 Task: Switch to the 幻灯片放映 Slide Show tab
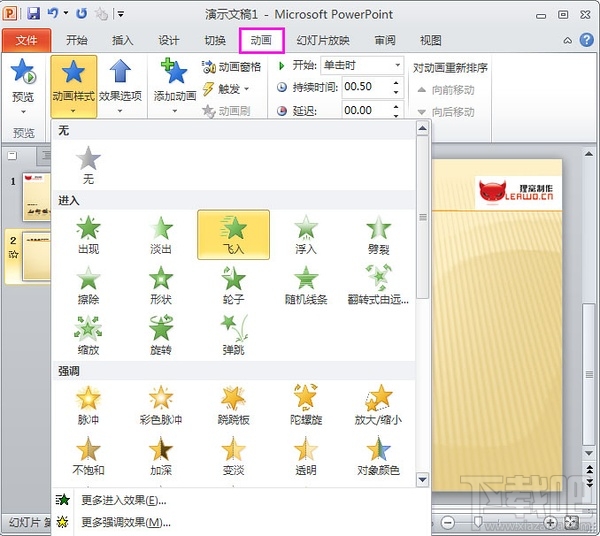(323, 40)
